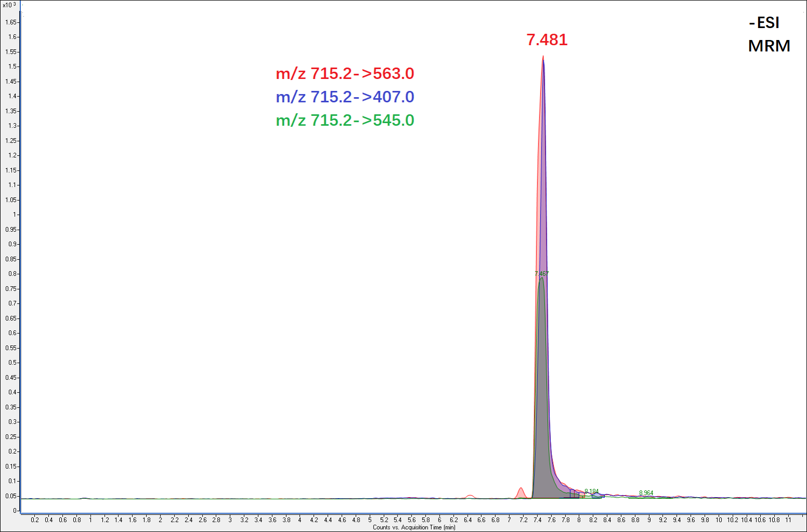Viewport: 807px width, 532px height.
Task: Click the 11 tick on the x-axis
Action: pos(788,520)
